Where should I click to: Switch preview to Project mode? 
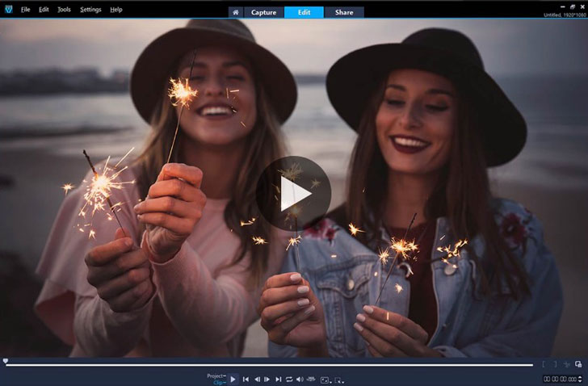(x=215, y=376)
